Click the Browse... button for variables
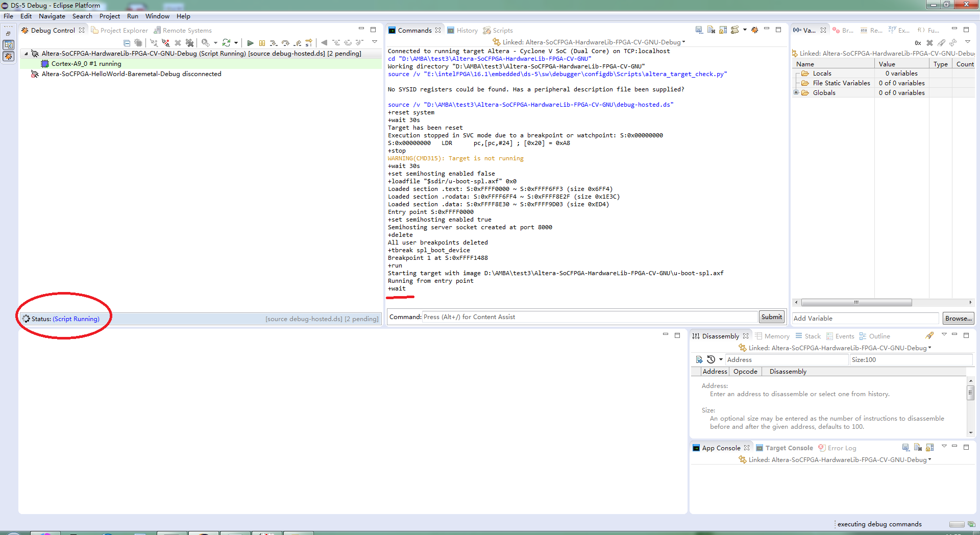980x535 pixels. (x=958, y=318)
